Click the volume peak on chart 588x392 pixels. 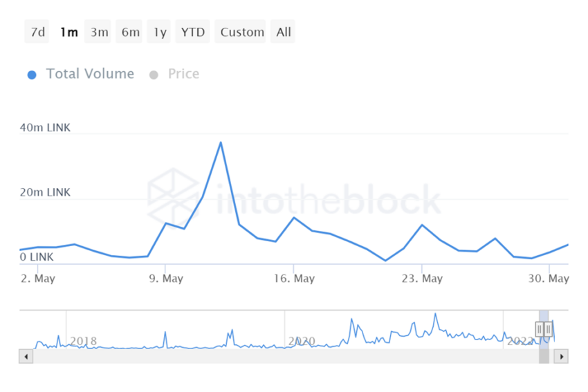pyautogui.click(x=221, y=142)
